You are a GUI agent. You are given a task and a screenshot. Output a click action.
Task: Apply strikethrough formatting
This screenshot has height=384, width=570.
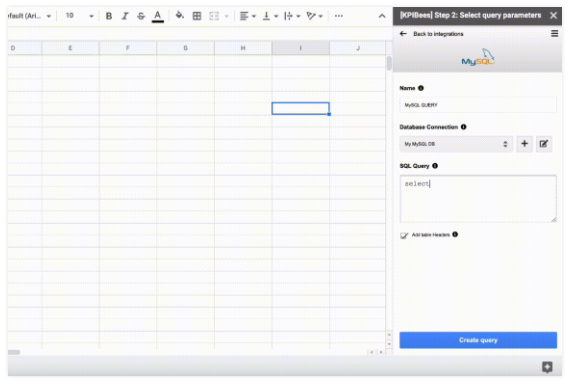(x=141, y=16)
